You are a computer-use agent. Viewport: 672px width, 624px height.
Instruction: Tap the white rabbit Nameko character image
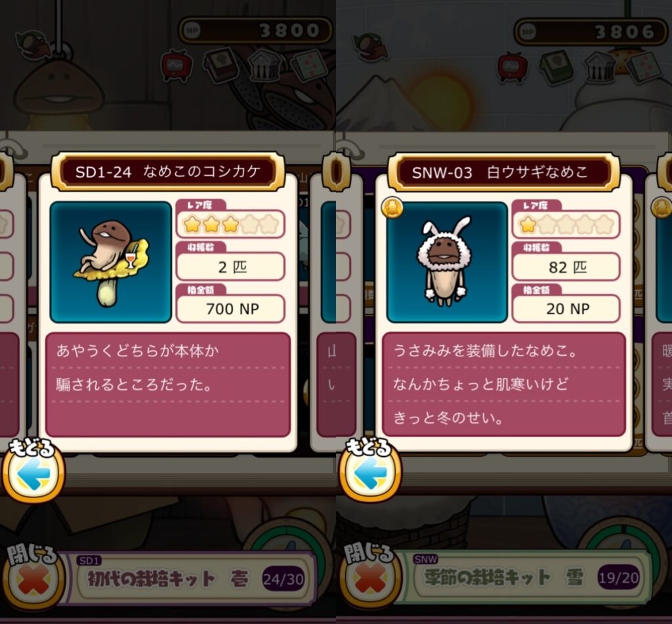447,262
